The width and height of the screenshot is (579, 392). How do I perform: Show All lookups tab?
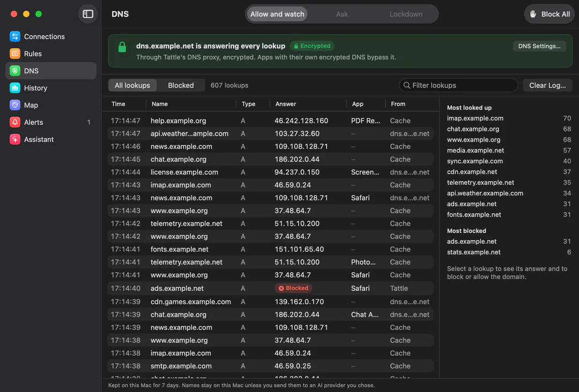click(132, 85)
